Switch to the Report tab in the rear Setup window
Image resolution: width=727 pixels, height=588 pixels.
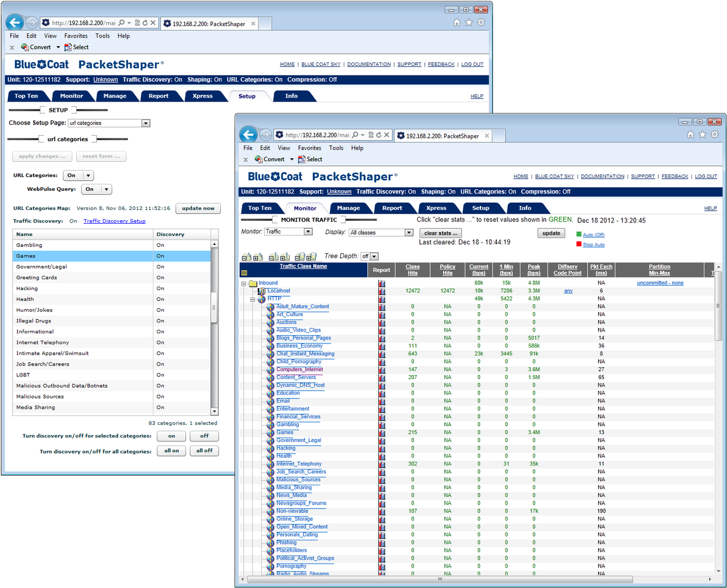(x=158, y=96)
